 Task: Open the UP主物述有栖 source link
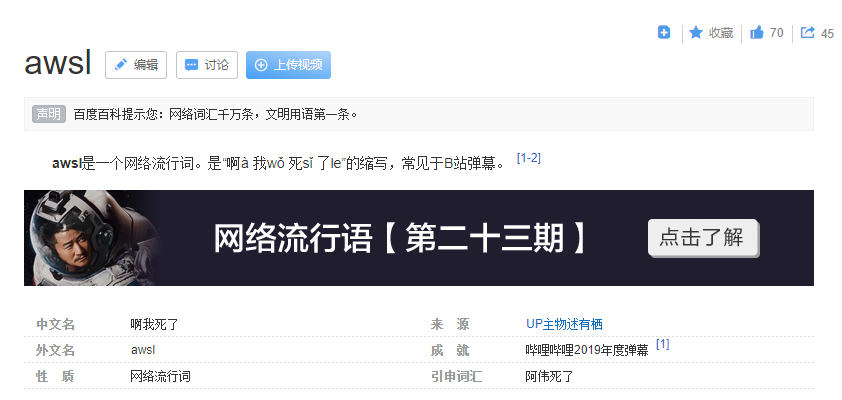pos(564,324)
